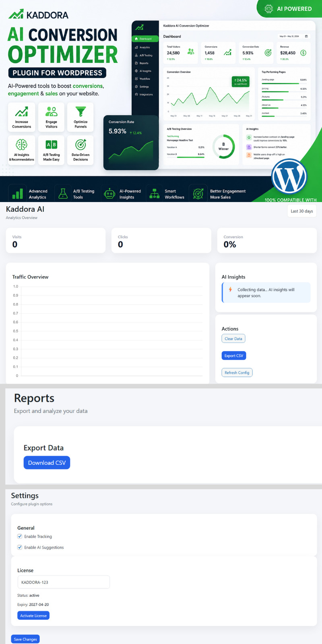Click the Visits stat card
The width and height of the screenshot is (322, 644).
(56, 240)
